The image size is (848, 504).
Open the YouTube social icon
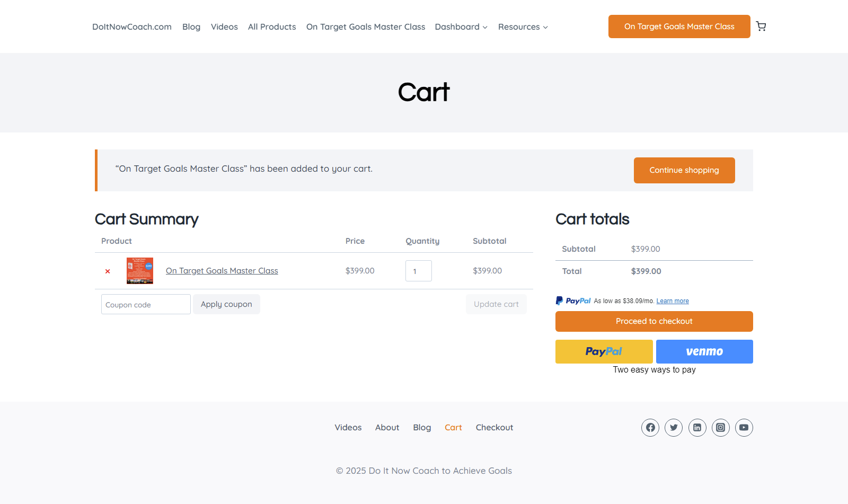[x=744, y=428]
